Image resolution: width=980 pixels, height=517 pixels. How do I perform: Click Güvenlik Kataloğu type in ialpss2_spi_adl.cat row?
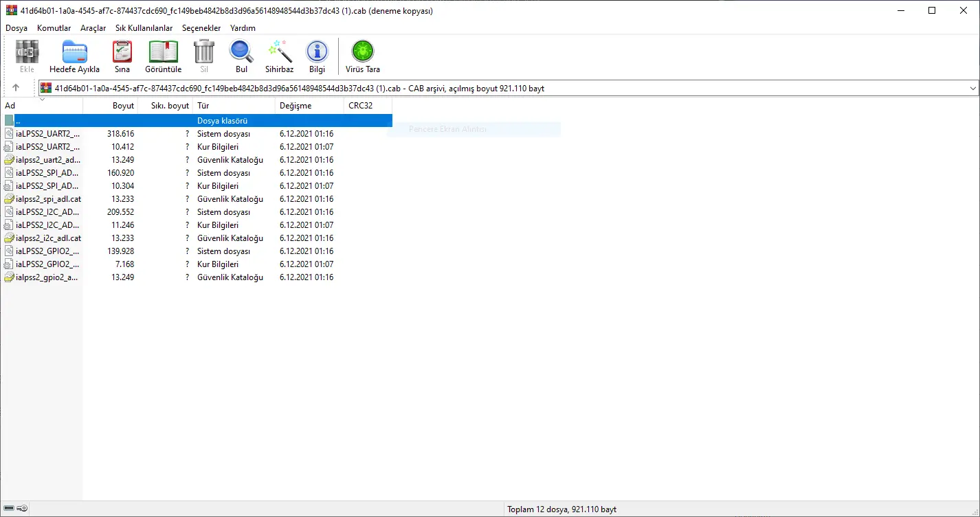pos(230,199)
